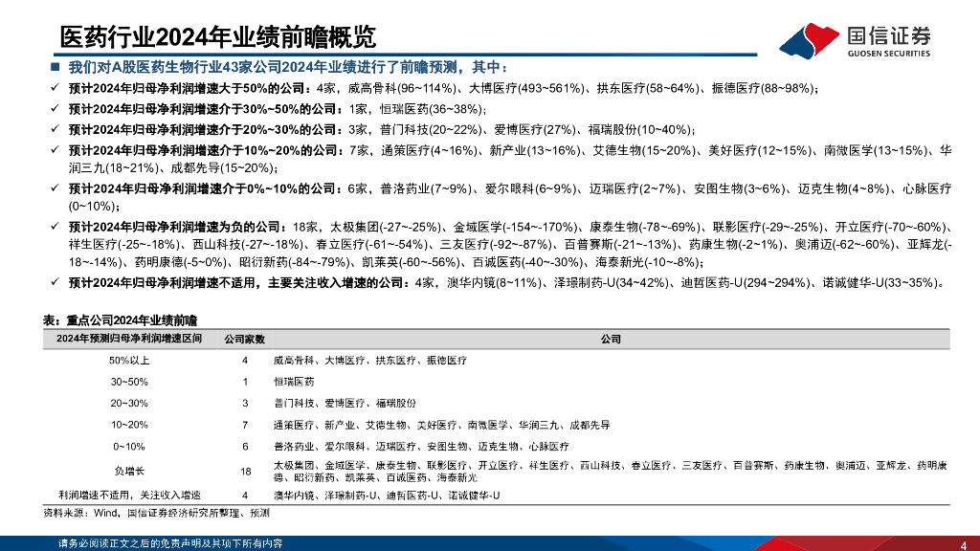Click the 利润增速不适用，关注收入增速 table cell
Screen dimensions: 980x551
(129, 496)
